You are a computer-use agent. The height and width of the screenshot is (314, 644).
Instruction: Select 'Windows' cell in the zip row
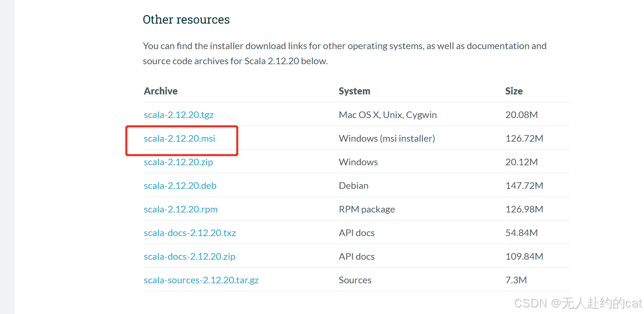(x=358, y=162)
